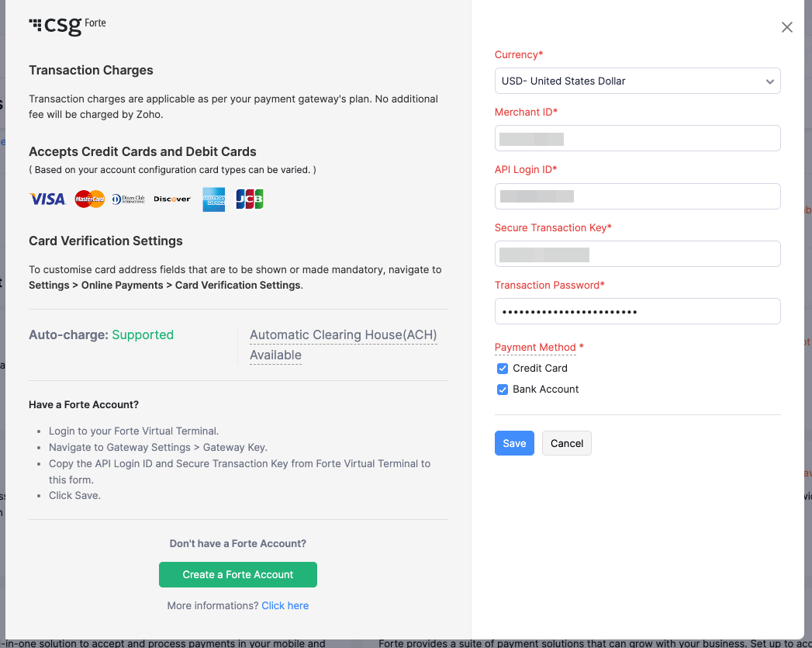
Task: Click the Currency dropdown chevron arrow
Action: pos(769,81)
